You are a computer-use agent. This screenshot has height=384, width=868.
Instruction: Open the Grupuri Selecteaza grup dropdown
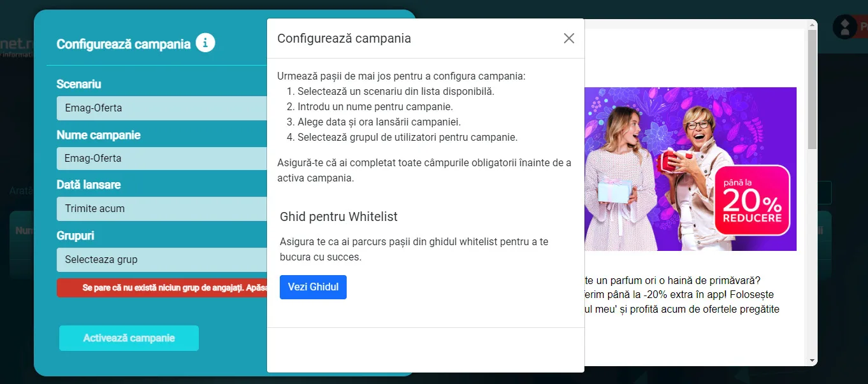[x=162, y=259]
